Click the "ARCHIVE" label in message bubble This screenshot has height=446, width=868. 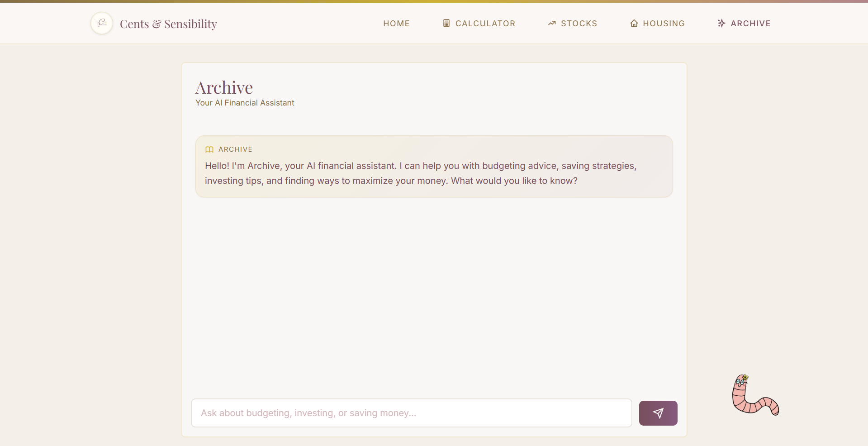[x=235, y=149]
